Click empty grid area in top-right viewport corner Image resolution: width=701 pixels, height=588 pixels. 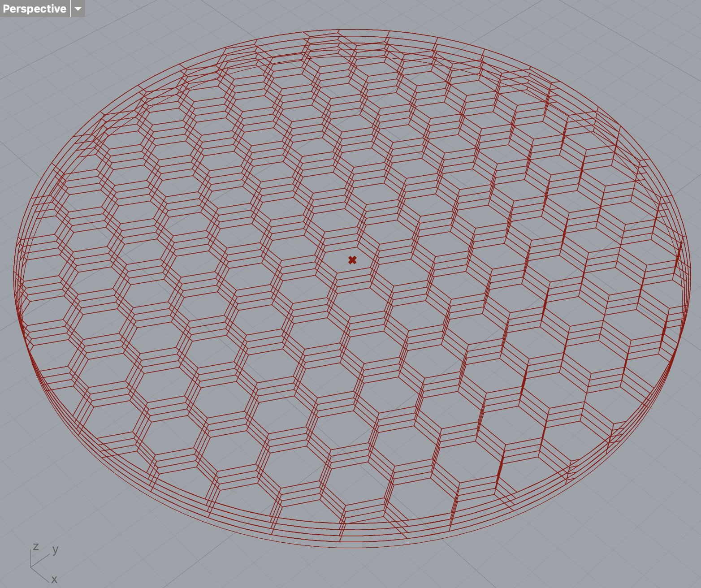663,36
